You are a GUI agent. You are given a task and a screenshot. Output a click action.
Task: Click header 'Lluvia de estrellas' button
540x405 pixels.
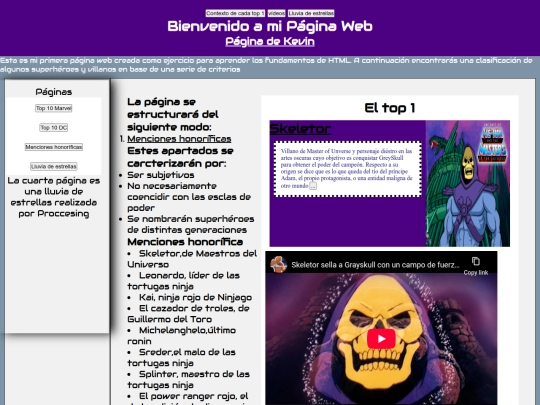tap(311, 13)
